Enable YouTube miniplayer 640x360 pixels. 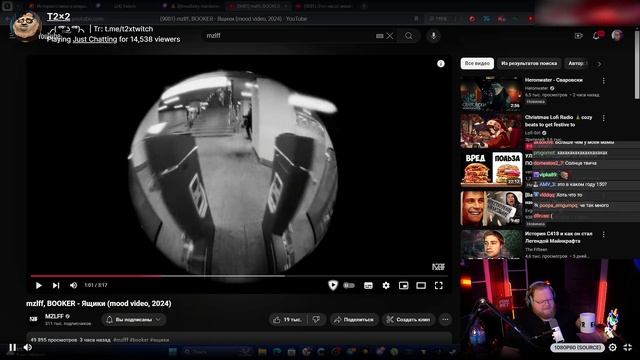pos(403,285)
